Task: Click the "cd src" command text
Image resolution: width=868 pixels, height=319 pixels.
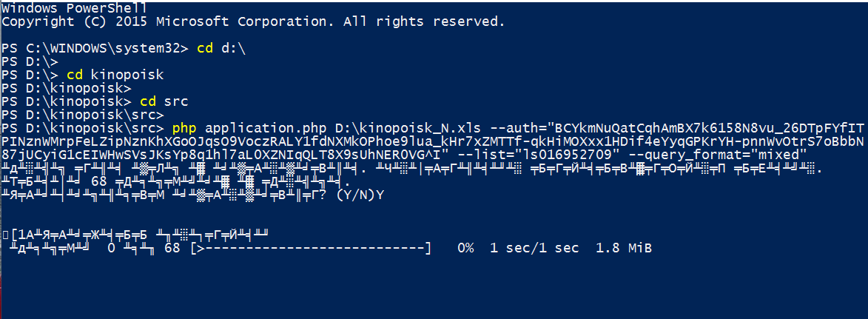Action: tap(158, 101)
